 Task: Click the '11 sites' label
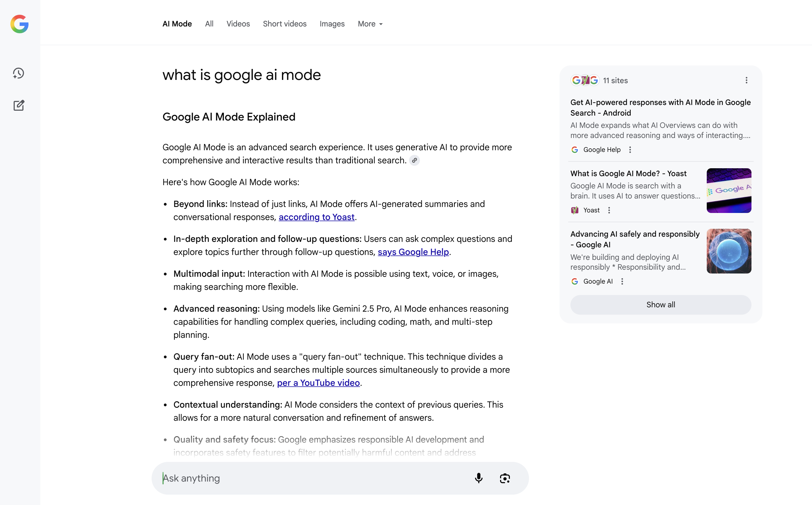click(615, 80)
